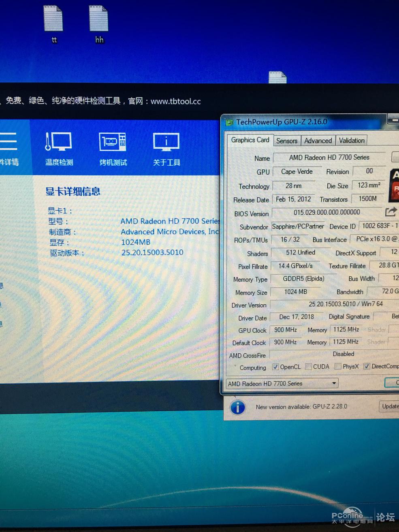The height and width of the screenshot is (532, 399).
Task: Click the www.tbtool.cc website text
Action: (176, 101)
